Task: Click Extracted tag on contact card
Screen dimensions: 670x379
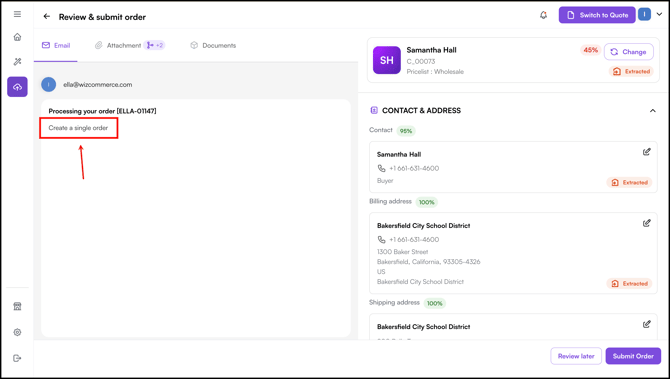Action: 629,182
